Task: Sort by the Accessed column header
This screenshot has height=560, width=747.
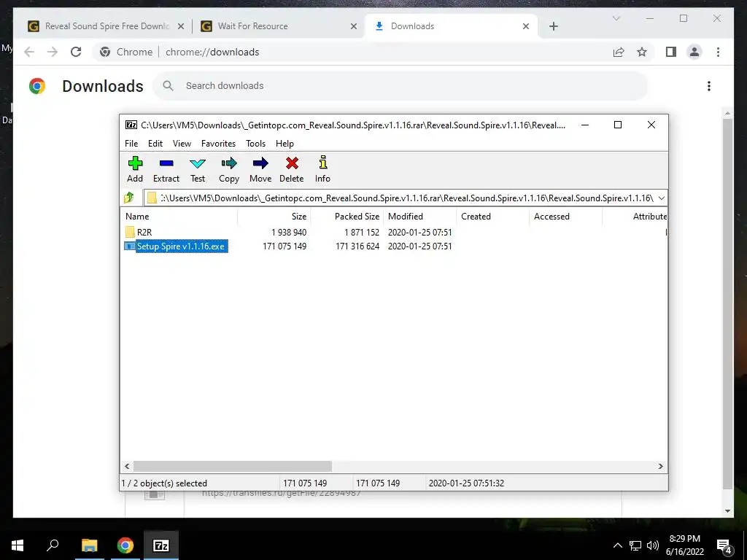Action: [565, 216]
